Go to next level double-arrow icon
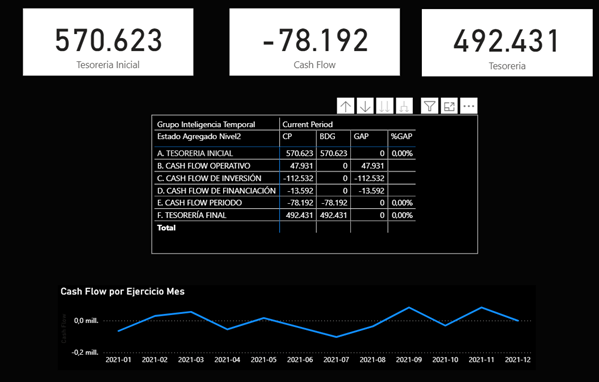 coord(384,106)
